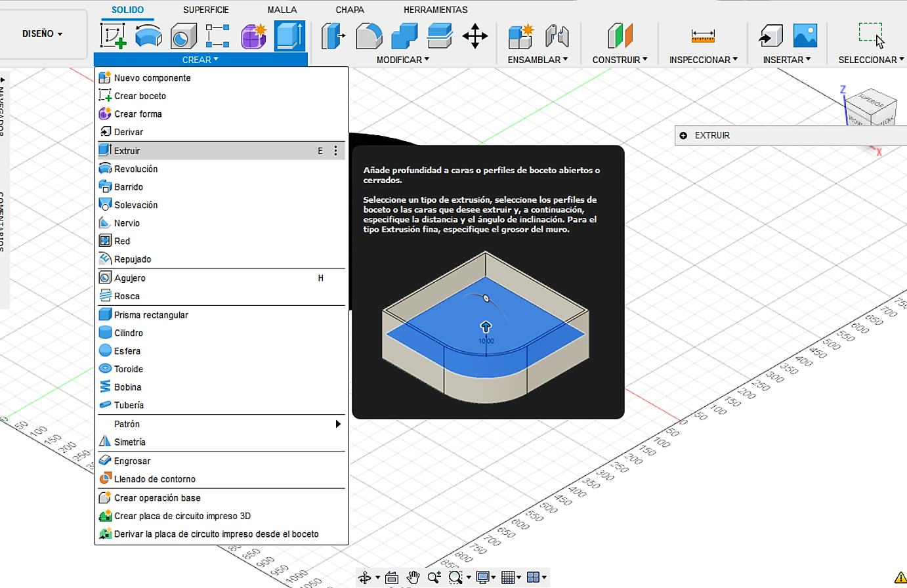Choose Esfera menu entry
The image size is (907, 588).
click(221, 351)
